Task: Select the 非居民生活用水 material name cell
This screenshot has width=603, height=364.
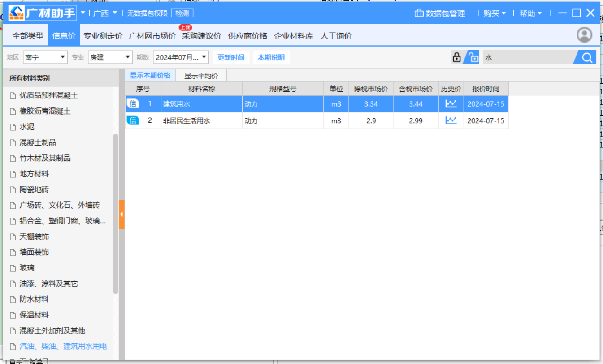Action: tap(202, 120)
